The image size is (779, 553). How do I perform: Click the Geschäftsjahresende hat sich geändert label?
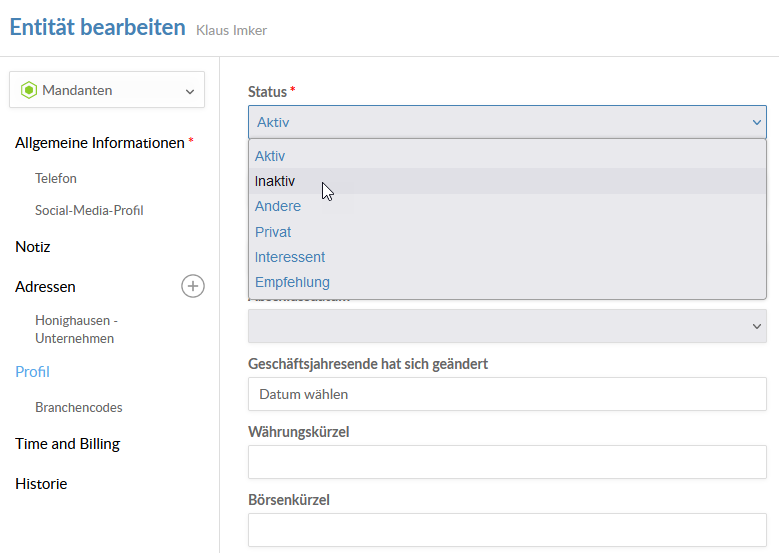point(368,364)
